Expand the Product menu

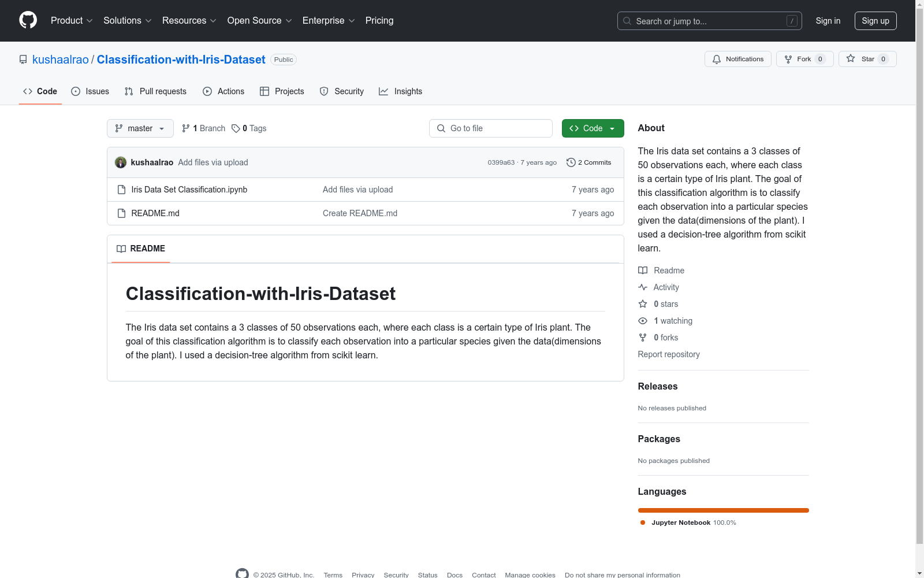[x=72, y=20]
